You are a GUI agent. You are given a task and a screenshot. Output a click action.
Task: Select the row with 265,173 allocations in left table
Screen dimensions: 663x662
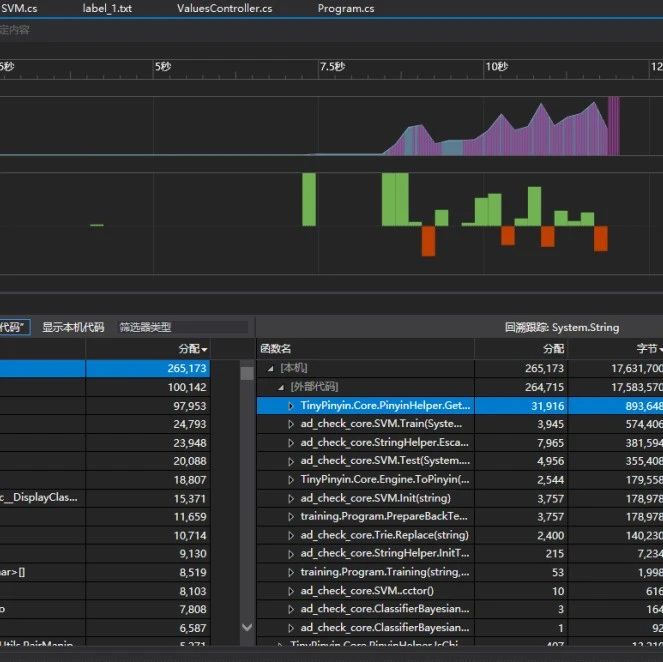click(105, 368)
